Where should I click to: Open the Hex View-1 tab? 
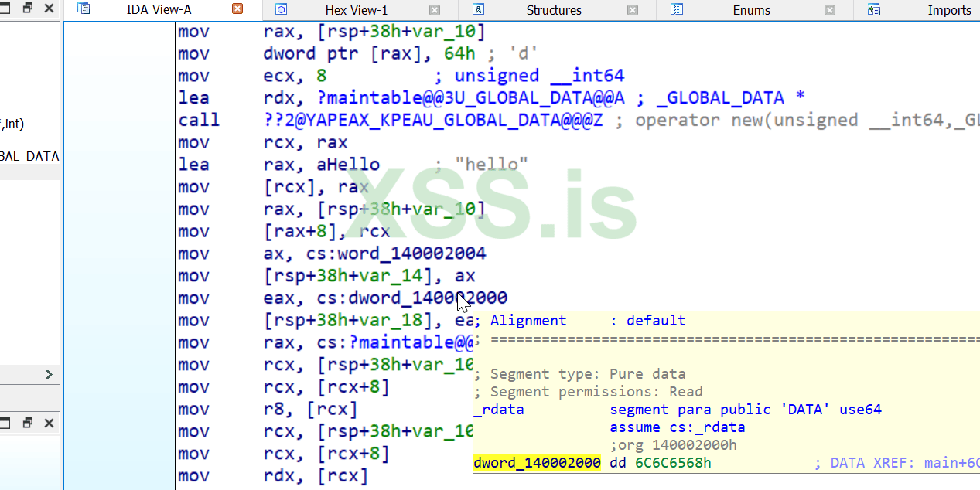coord(357,10)
